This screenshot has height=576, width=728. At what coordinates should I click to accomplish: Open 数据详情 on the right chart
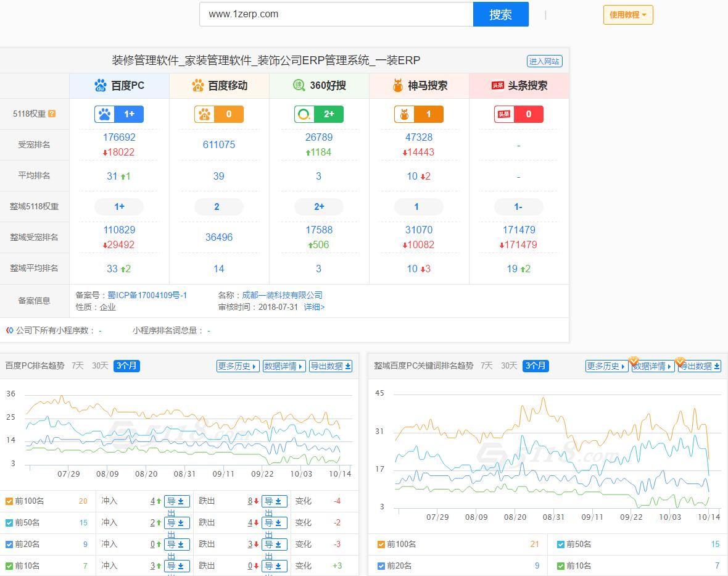point(652,365)
